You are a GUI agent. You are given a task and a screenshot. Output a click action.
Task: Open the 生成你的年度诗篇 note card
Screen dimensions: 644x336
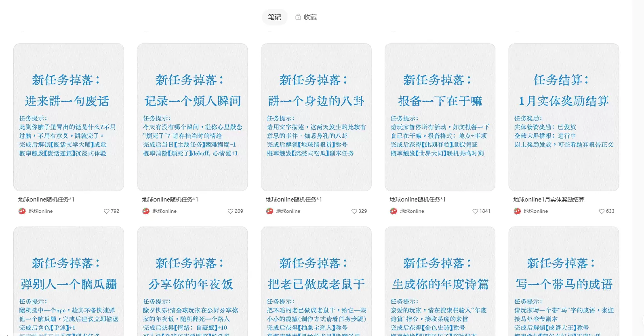click(440, 281)
